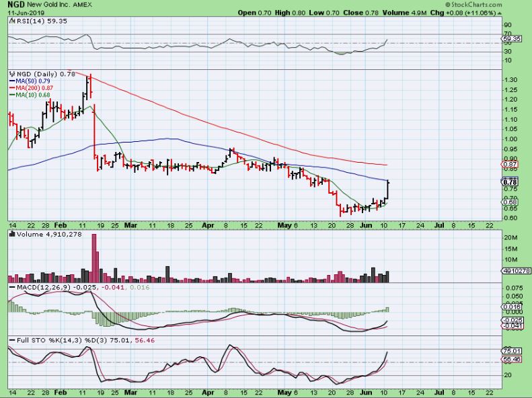
Task: Click the tallest volume bar in February
Action: click(x=94, y=255)
